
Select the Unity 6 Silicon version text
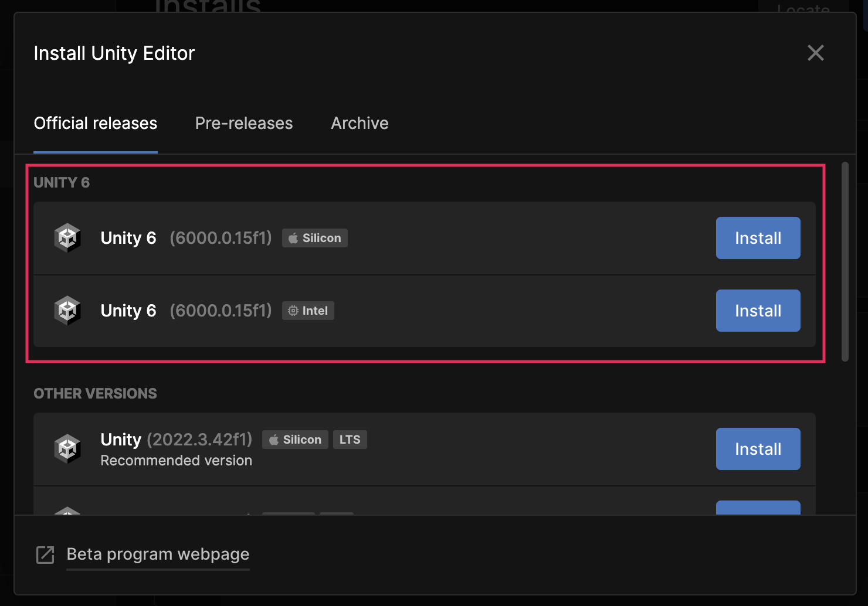click(221, 238)
